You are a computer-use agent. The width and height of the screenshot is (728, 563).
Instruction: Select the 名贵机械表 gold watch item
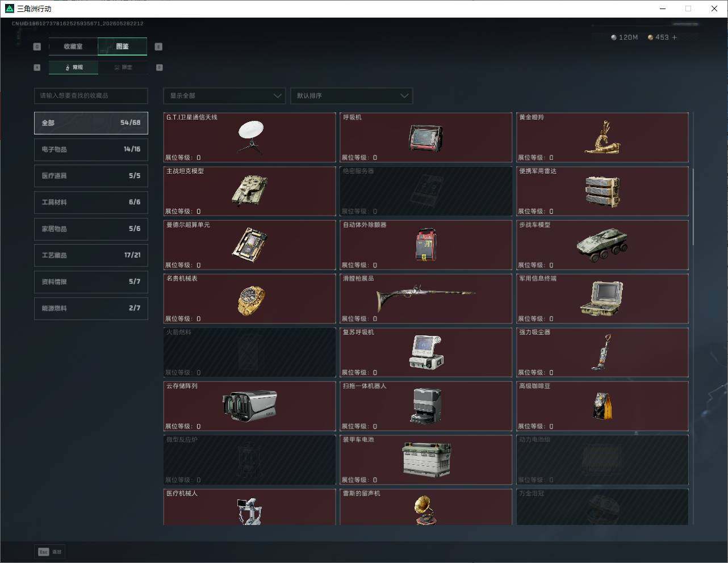click(x=250, y=299)
